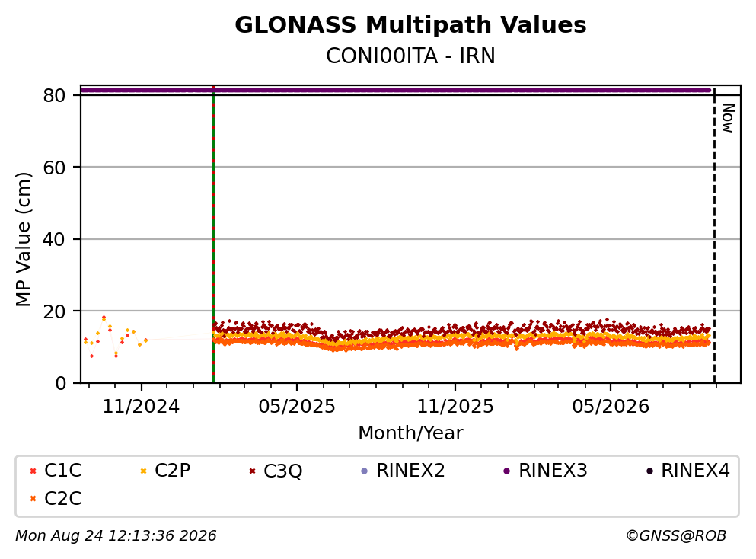Click the RINEX4 black legend dot
The width and height of the screenshot is (756, 559).
(x=649, y=471)
